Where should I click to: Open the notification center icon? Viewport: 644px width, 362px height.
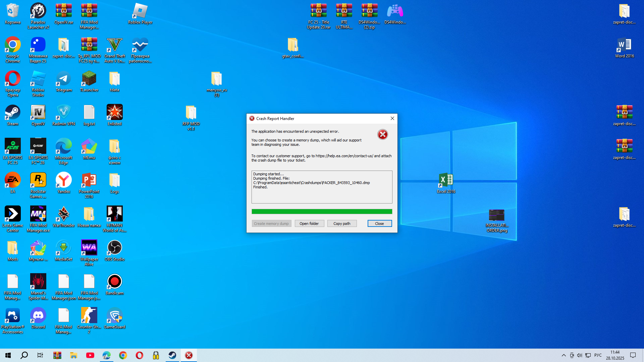[x=633, y=355]
